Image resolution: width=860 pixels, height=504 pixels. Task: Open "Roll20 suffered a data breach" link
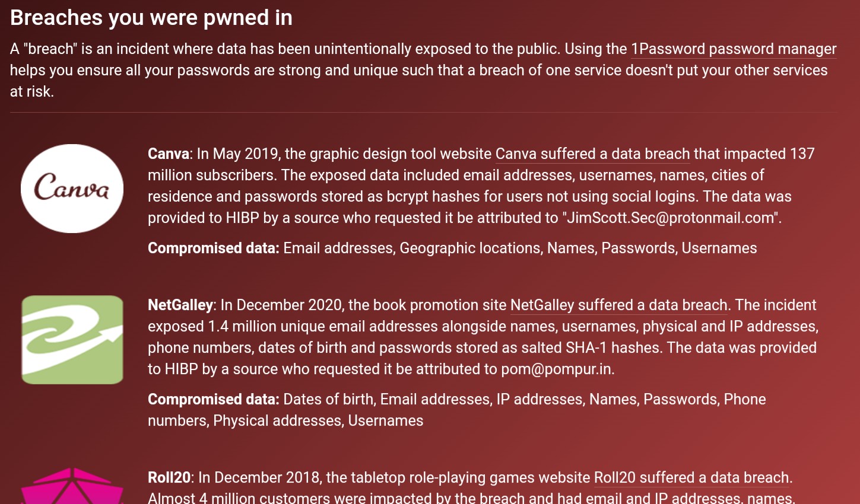(691, 477)
